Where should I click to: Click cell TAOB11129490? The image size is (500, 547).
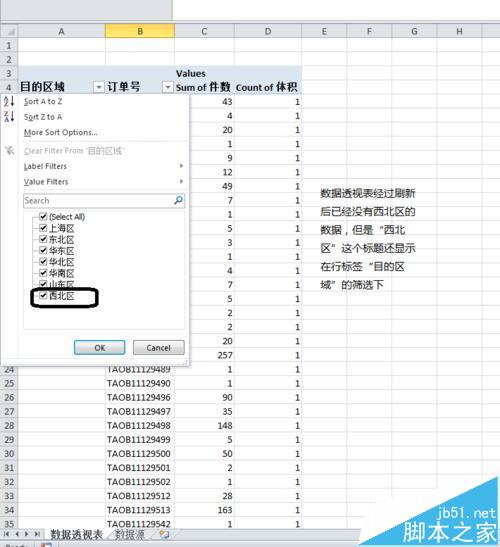click(140, 383)
